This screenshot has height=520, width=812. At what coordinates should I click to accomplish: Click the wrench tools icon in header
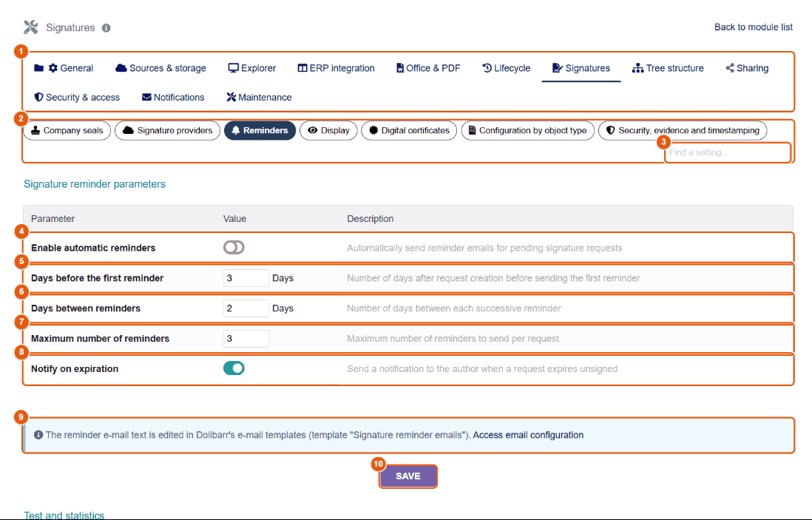click(x=31, y=27)
